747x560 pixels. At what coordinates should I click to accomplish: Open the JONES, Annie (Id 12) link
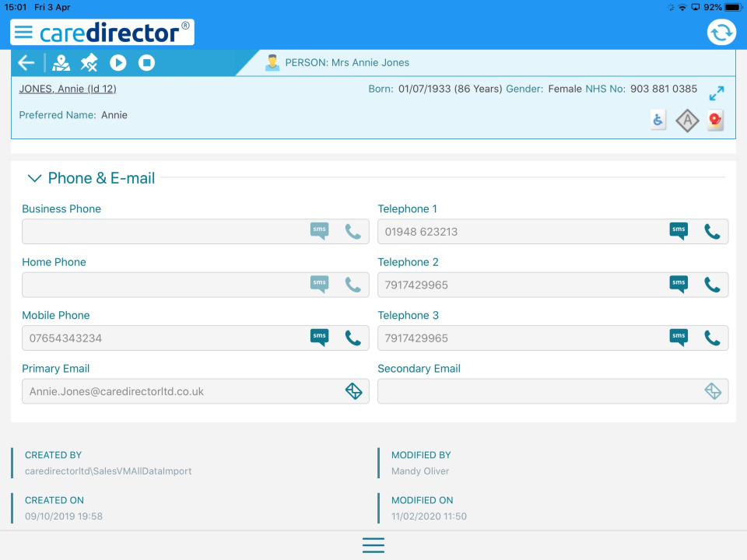pos(68,89)
